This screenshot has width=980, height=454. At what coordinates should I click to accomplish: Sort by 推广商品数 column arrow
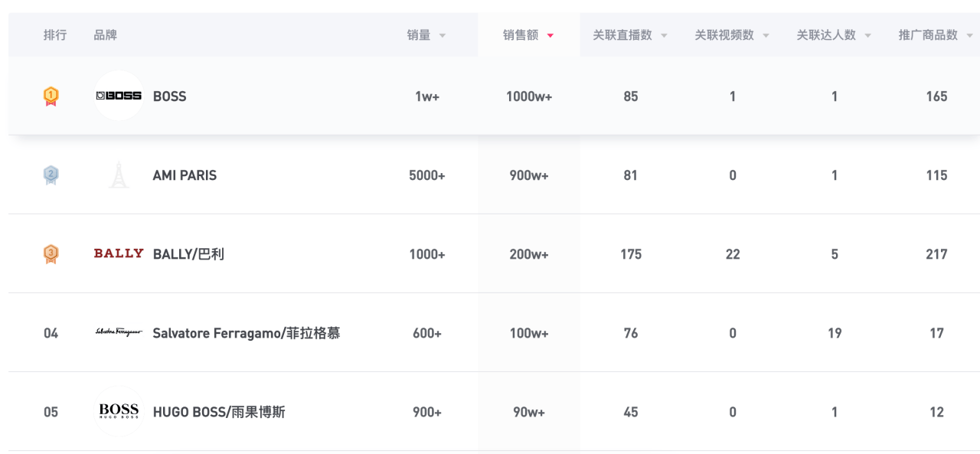tap(969, 36)
